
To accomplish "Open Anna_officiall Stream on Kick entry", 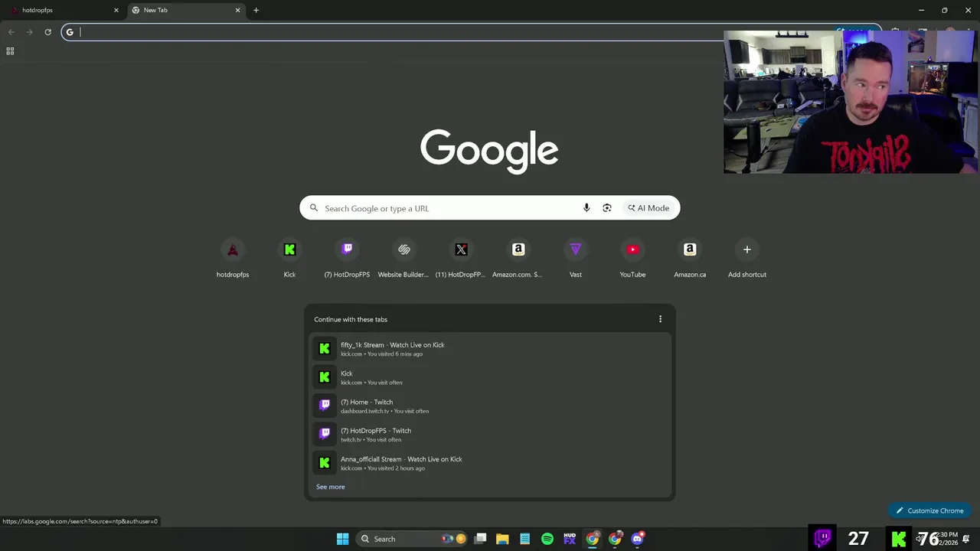I will [490, 463].
